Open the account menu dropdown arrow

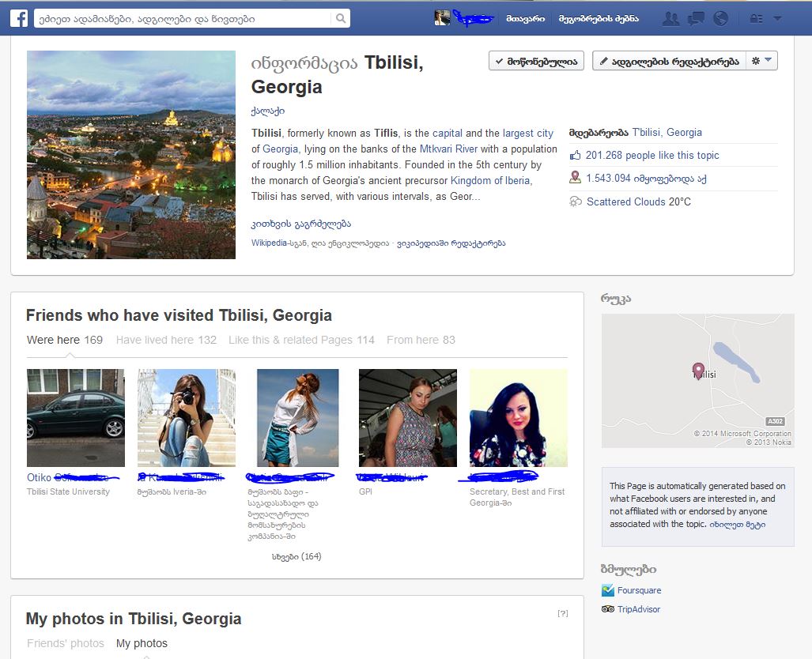coord(777,19)
